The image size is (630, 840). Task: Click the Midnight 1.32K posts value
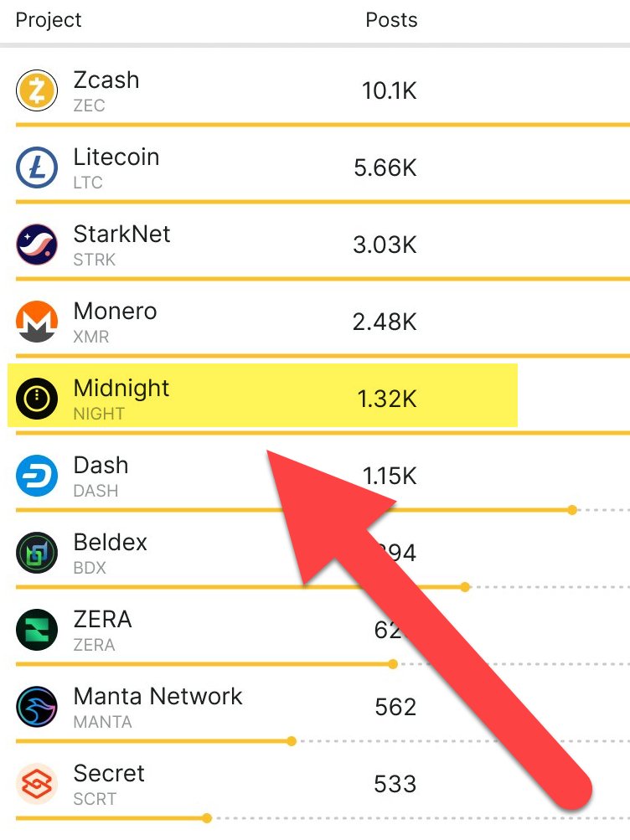(x=386, y=399)
